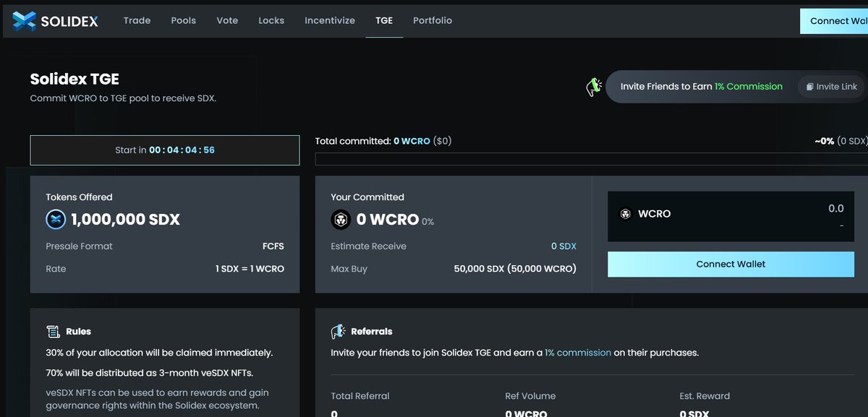The height and width of the screenshot is (417, 868).
Task: Open the Pools tab
Action: tap(184, 20)
